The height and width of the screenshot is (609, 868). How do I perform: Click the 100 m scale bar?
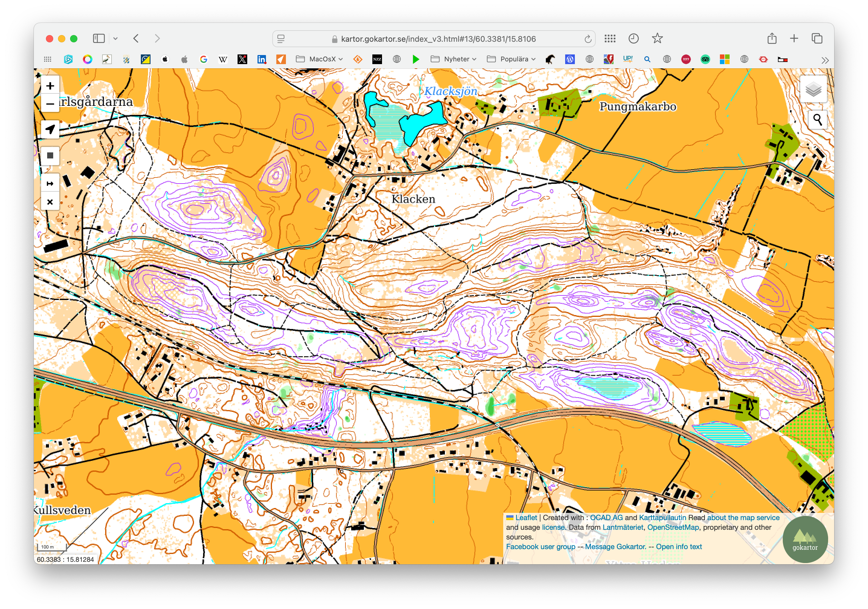pos(52,547)
